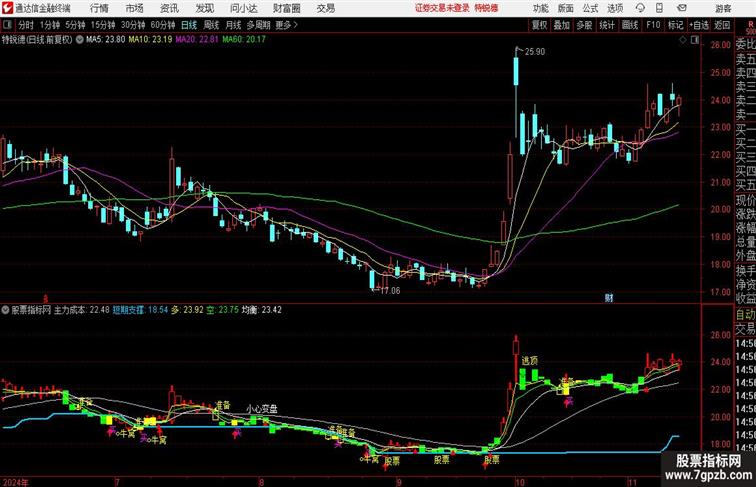The width and height of the screenshot is (756, 487).
Task: Click the MA20: 22.81 value
Action: [x=197, y=40]
